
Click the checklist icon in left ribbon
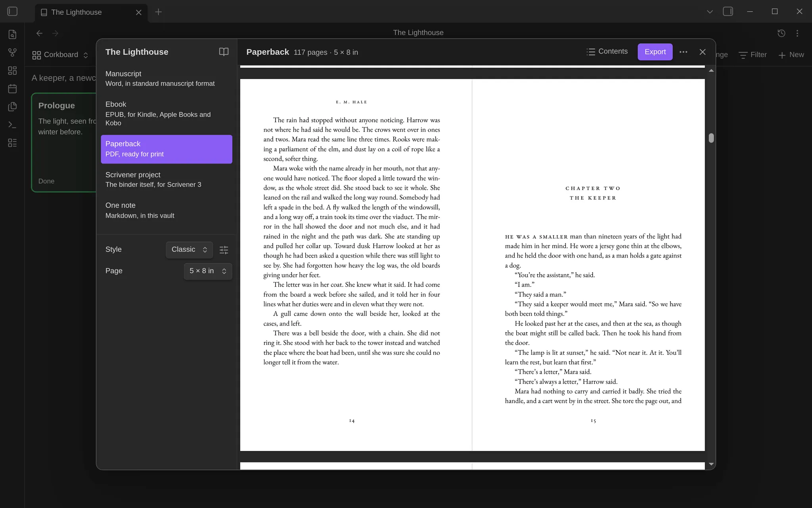tap(12, 143)
